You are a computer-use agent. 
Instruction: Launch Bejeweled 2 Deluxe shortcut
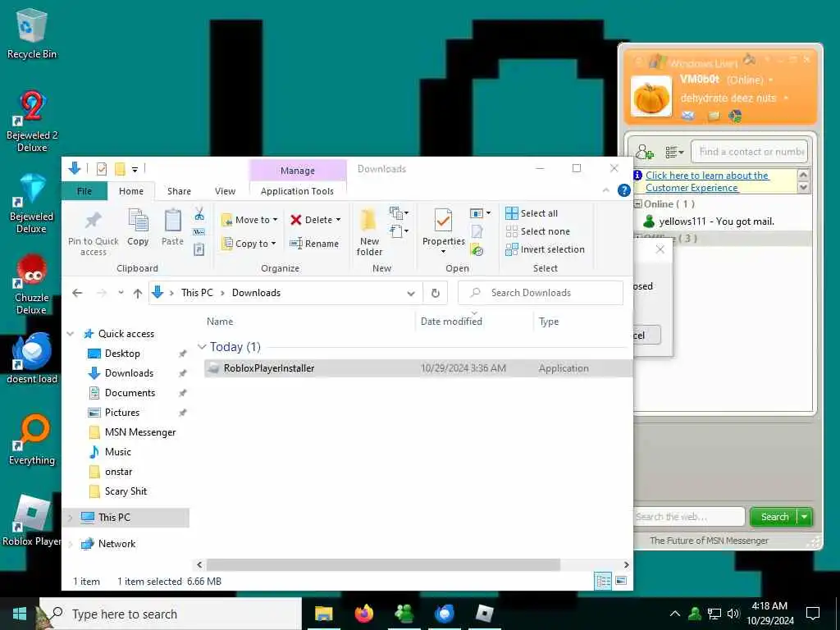(32, 121)
